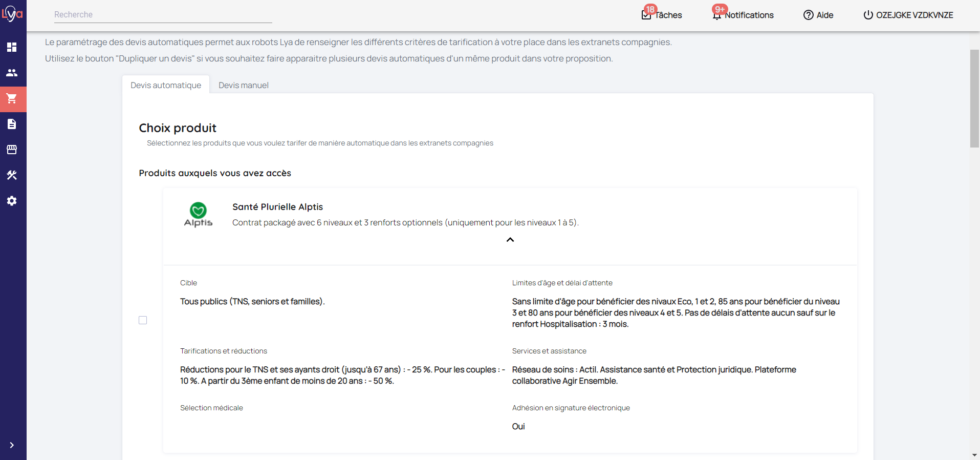The height and width of the screenshot is (460, 980).
Task: Select the shopping cart sidebar icon
Action: coord(12,98)
